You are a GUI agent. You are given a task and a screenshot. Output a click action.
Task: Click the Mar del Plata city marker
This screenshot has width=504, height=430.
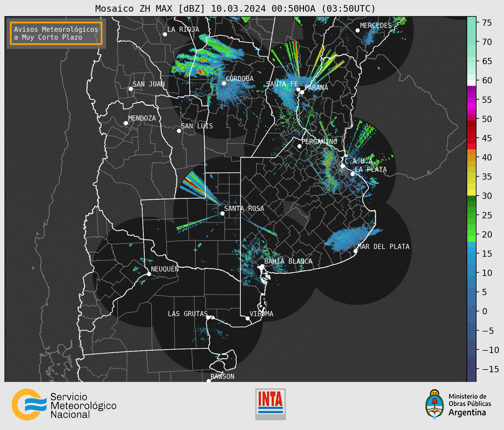pos(356,251)
